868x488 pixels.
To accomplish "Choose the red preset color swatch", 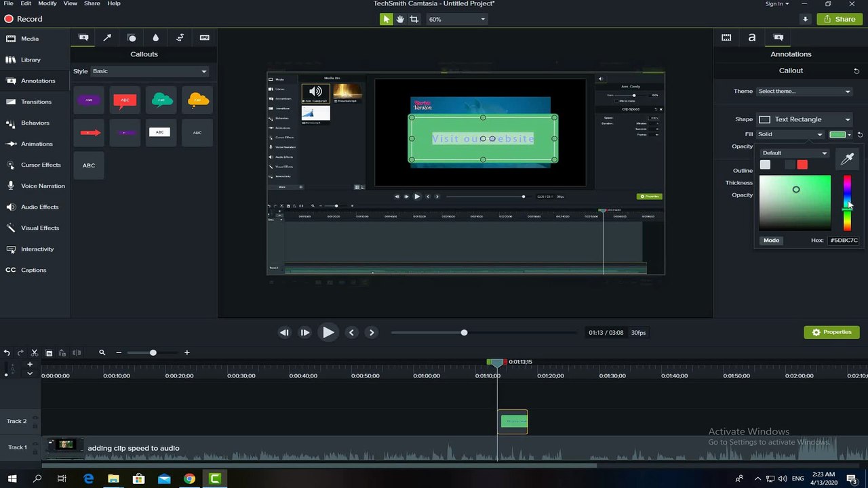I will 802,165.
